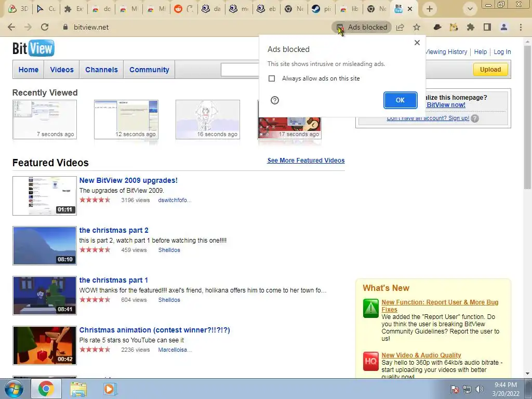
Task: Open the Windows Start button
Action: point(14,389)
